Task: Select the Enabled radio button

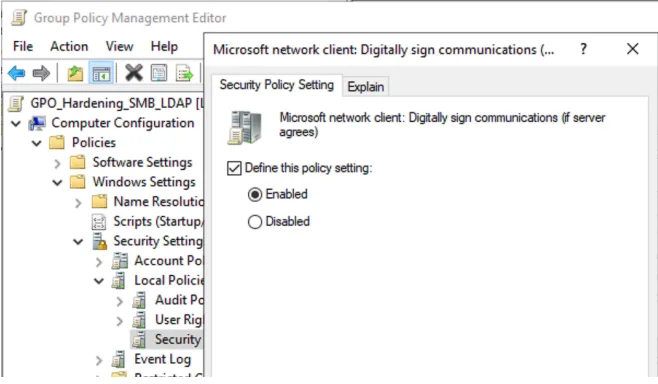Action: pyautogui.click(x=255, y=195)
